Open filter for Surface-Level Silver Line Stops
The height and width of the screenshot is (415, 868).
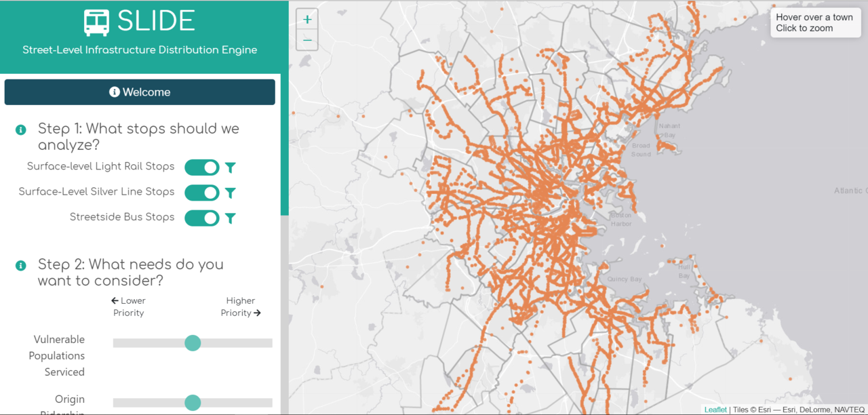pos(231,193)
